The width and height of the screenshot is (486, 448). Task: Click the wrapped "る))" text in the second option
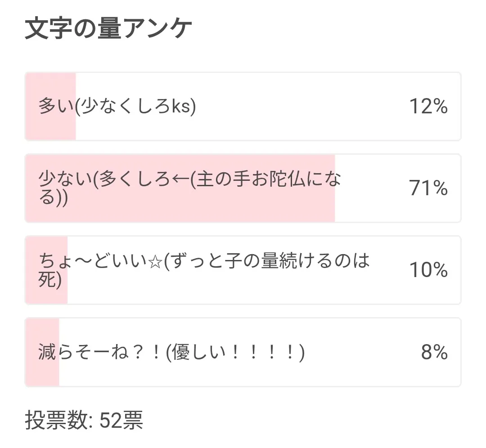[x=53, y=198]
